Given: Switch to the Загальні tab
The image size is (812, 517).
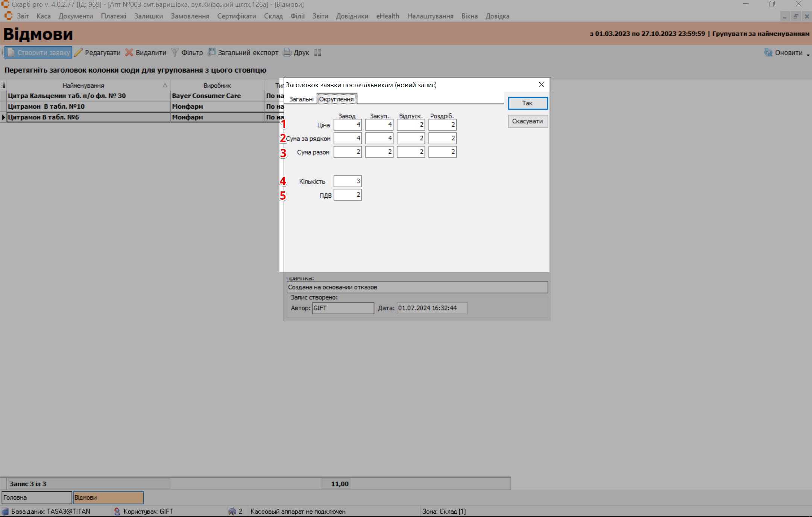Looking at the screenshot, I should click(301, 99).
